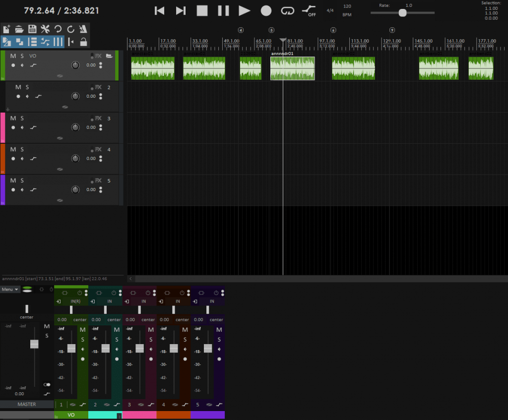Mute the VO track in track panel

(x=13, y=56)
